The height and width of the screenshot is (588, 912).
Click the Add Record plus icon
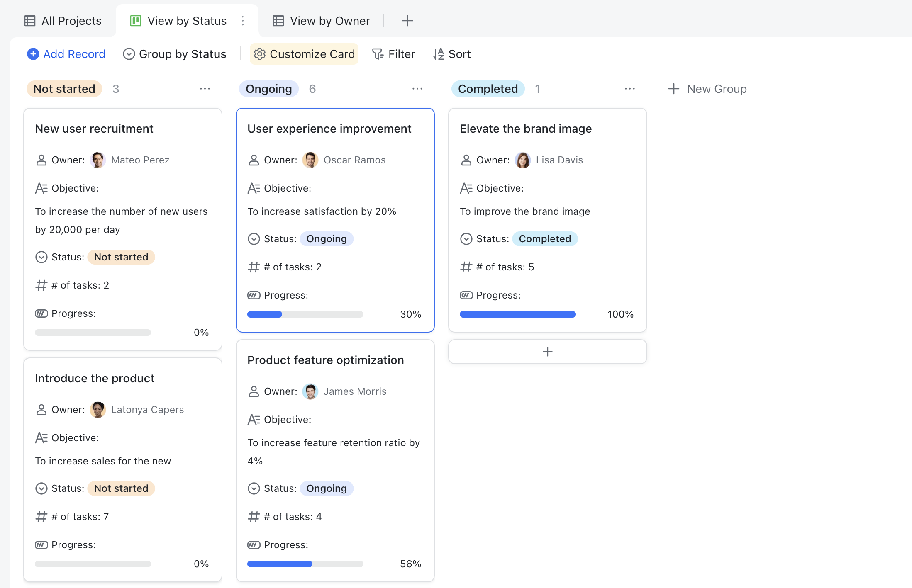pyautogui.click(x=33, y=54)
